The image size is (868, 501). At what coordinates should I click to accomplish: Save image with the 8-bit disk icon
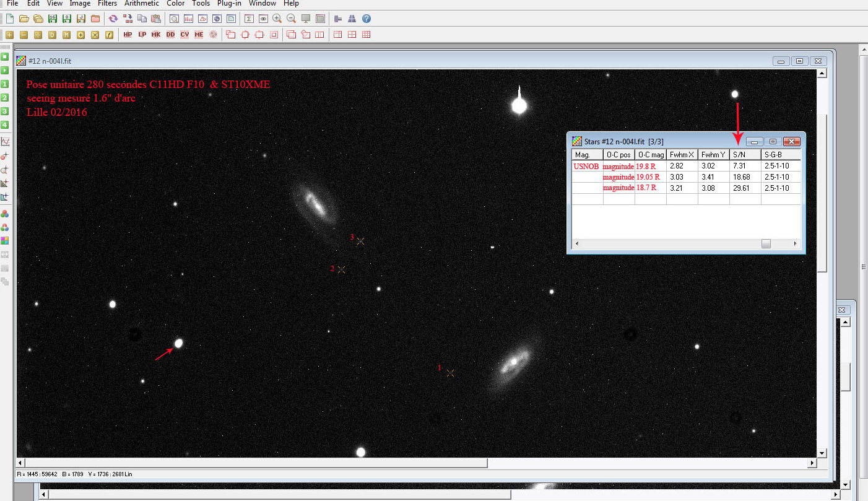click(66, 19)
